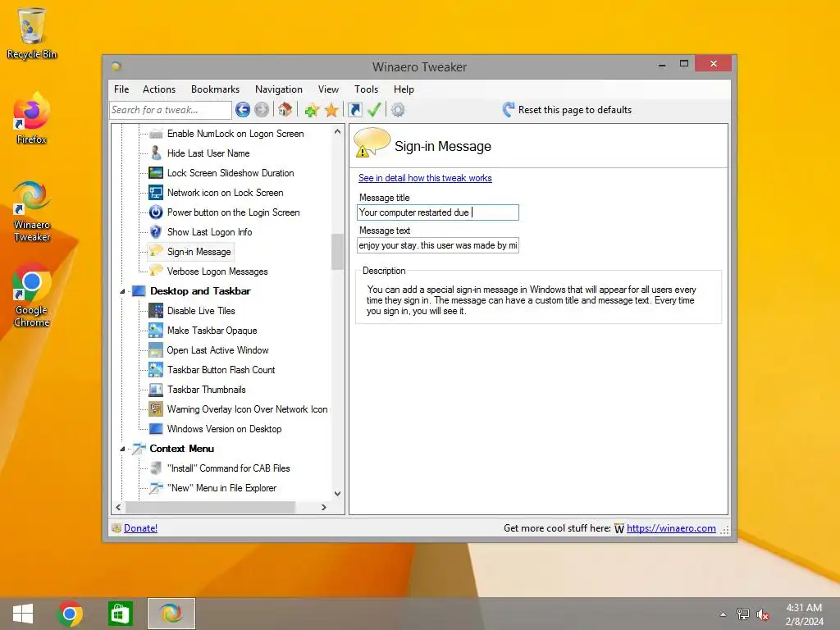Select '"New" Menu in File Explorer' item
The image size is (840, 630).
(221, 488)
